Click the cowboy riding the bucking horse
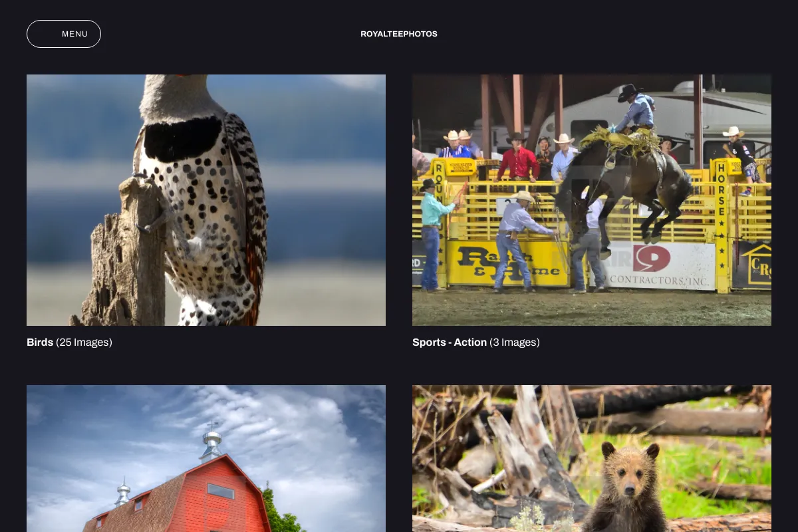 tap(634, 108)
